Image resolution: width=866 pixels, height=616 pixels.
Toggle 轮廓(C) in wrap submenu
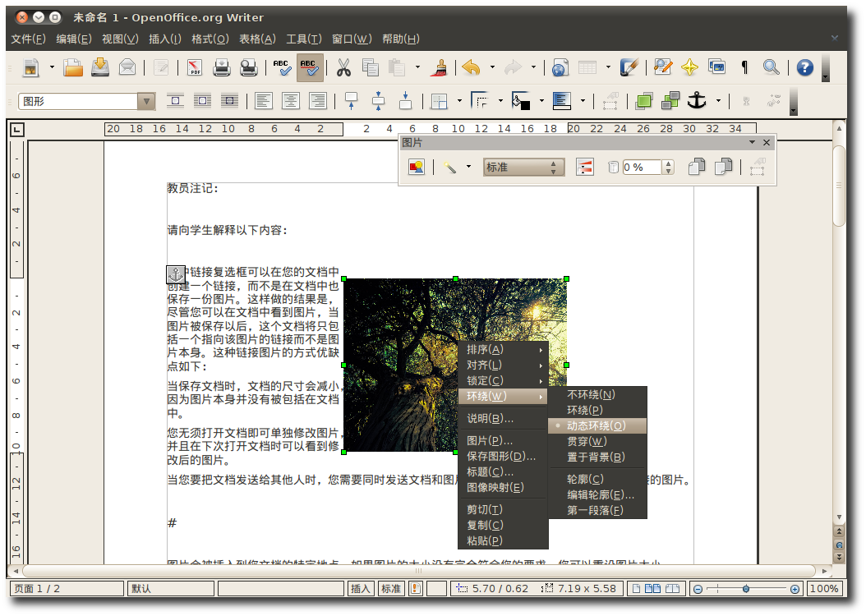pyautogui.click(x=597, y=479)
